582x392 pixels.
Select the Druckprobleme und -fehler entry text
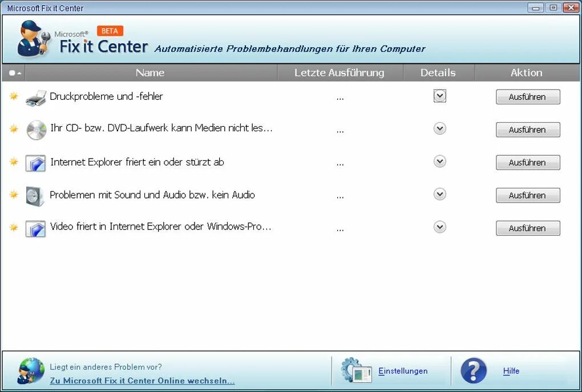(106, 96)
